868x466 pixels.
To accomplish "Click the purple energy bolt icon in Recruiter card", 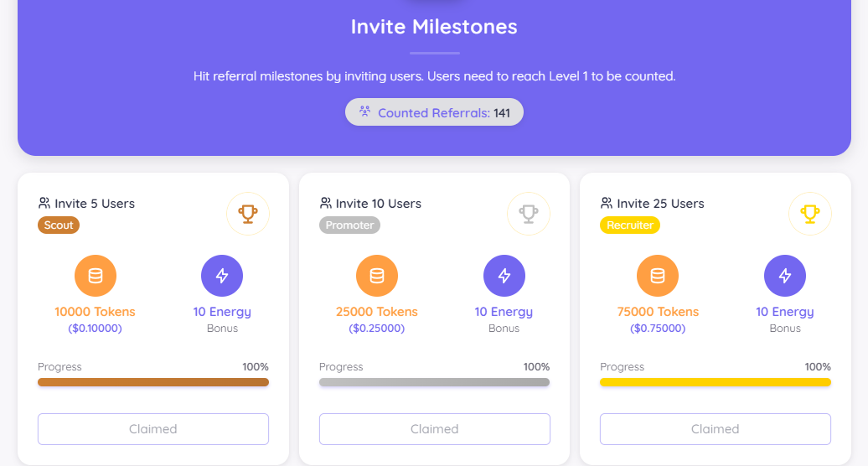I will coord(785,276).
